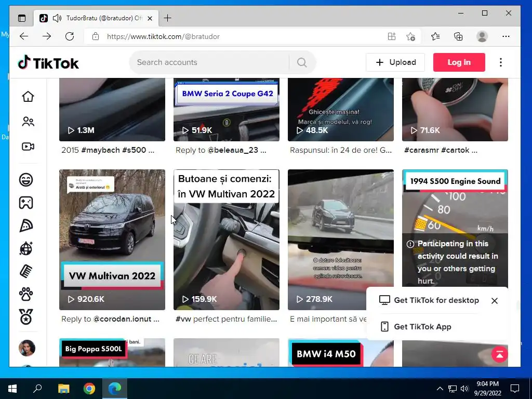Open the BMW Seria 2 Coupe G42 video
This screenshot has width=532, height=399.
[227, 110]
